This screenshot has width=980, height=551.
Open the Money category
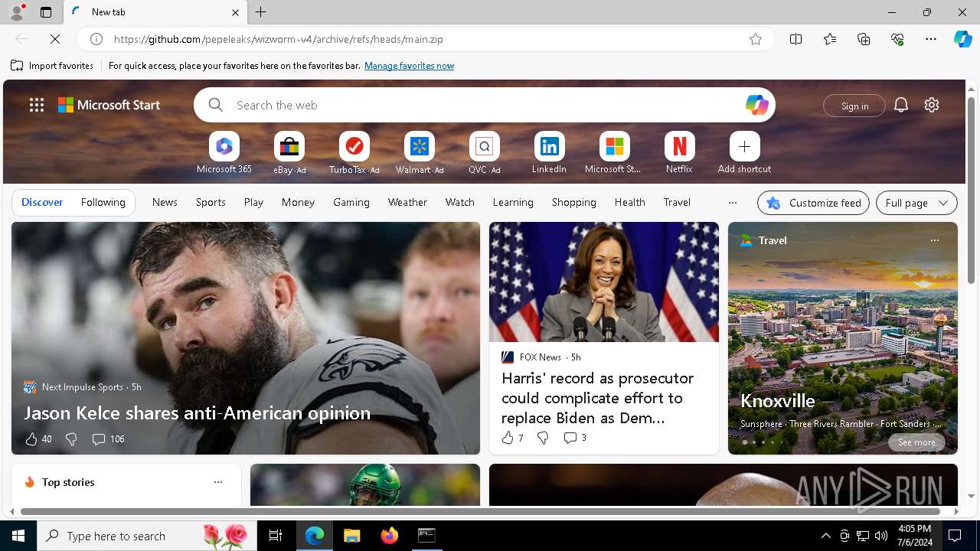point(298,202)
